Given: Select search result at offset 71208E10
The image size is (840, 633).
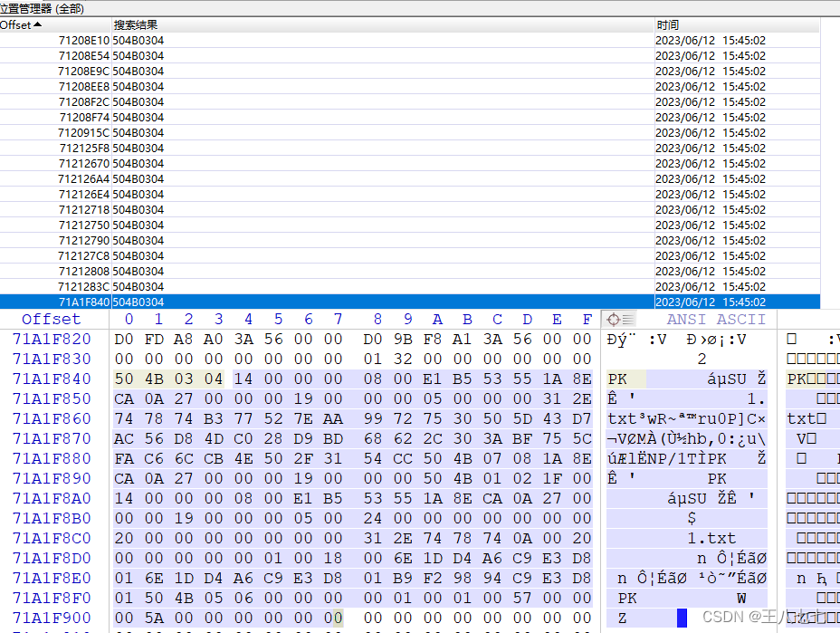Looking at the screenshot, I should pos(85,40).
